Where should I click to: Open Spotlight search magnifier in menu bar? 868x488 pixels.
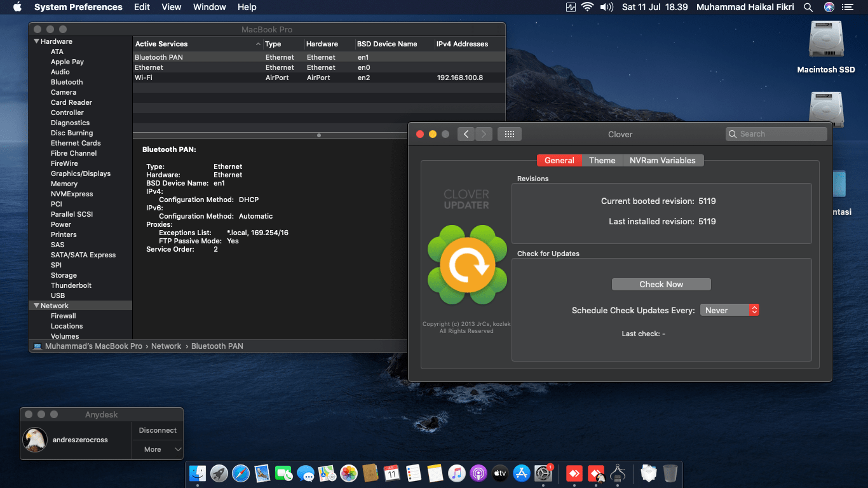808,7
